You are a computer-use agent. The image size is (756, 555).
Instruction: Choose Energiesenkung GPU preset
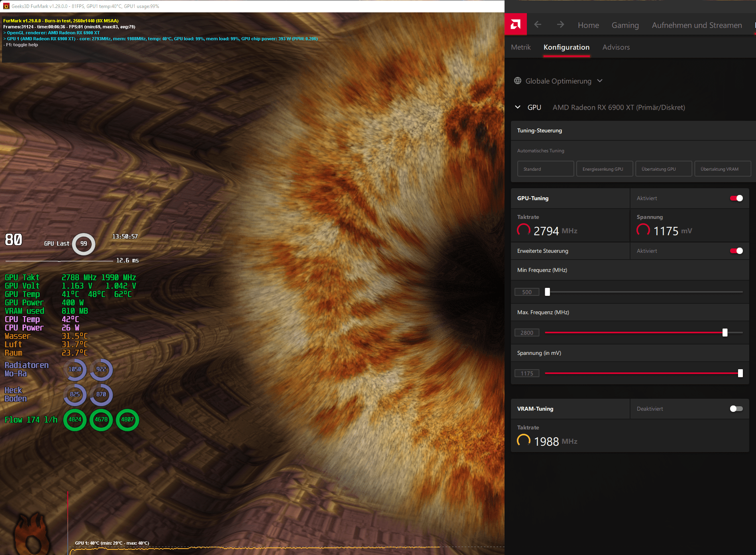tap(605, 169)
